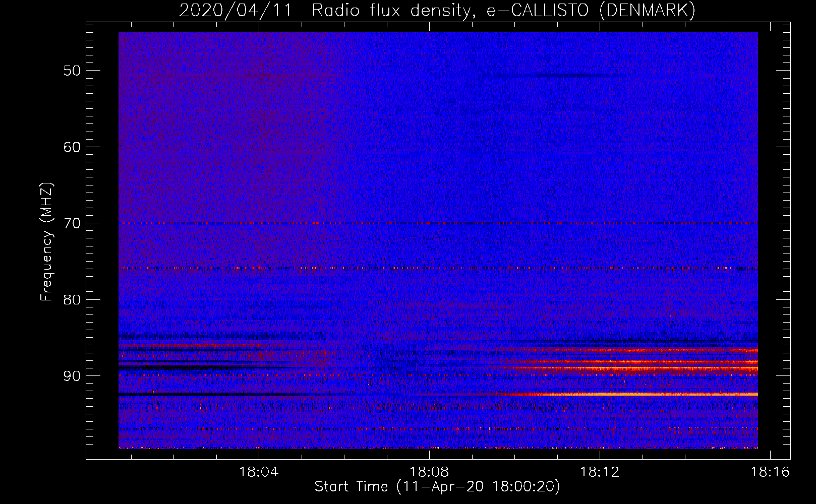Click the y-axis label 'Frequency (MHZ)'
The width and height of the screenshot is (816, 504).
[46, 242]
